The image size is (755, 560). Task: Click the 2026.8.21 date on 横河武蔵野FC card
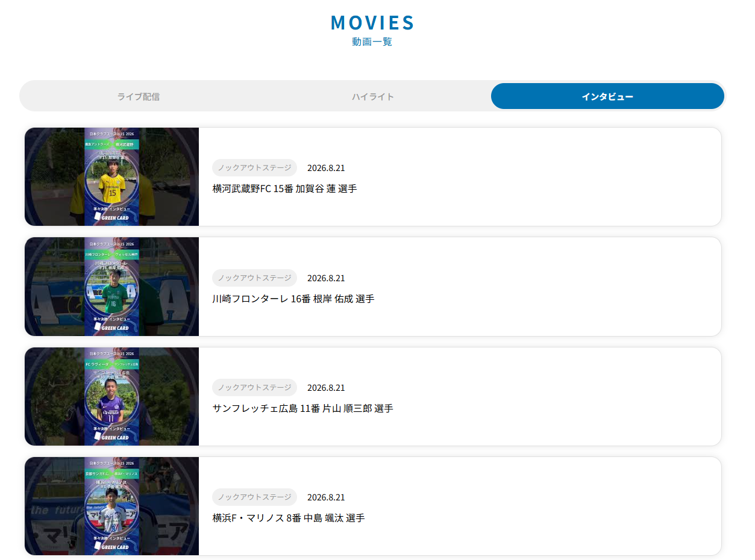326,168
